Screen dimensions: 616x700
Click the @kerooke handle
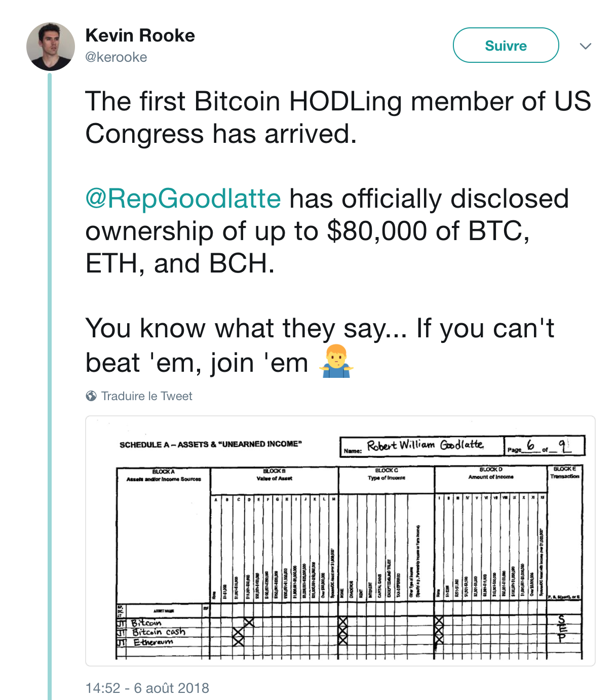coord(116,57)
